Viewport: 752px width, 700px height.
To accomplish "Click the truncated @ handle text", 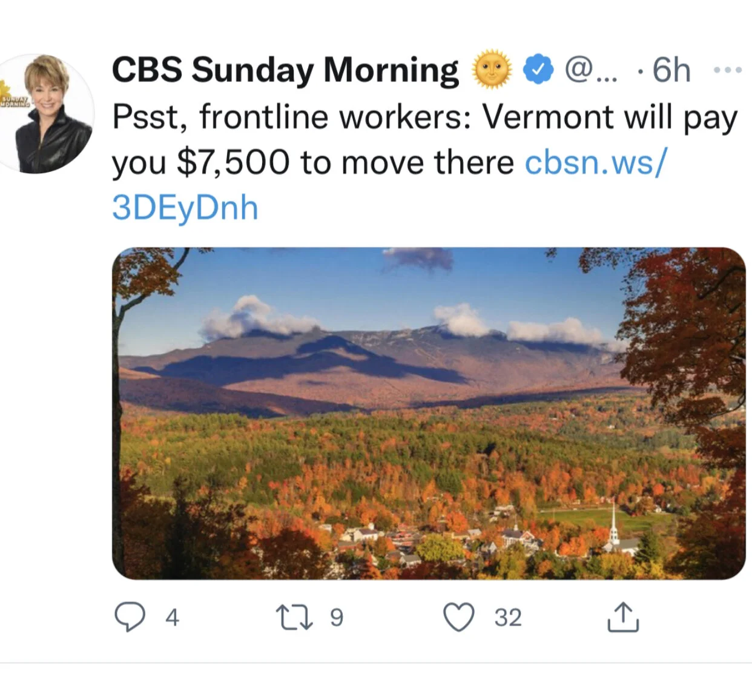I will point(590,70).
